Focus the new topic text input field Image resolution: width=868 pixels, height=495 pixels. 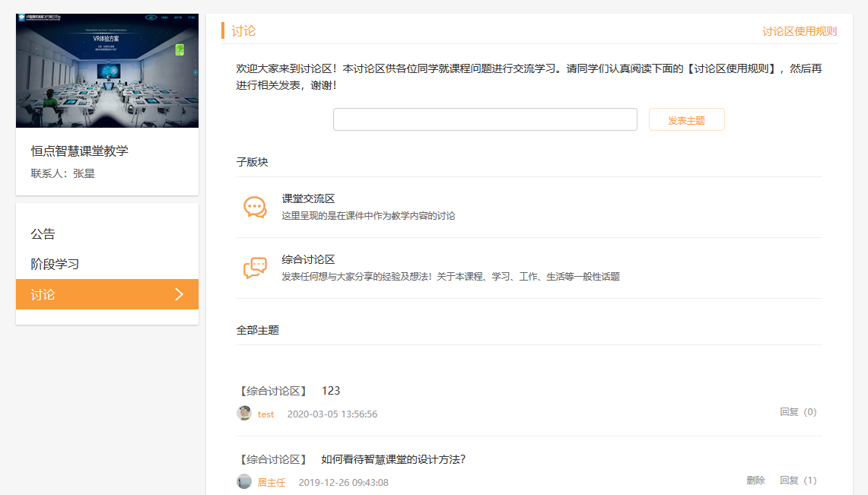click(x=485, y=119)
